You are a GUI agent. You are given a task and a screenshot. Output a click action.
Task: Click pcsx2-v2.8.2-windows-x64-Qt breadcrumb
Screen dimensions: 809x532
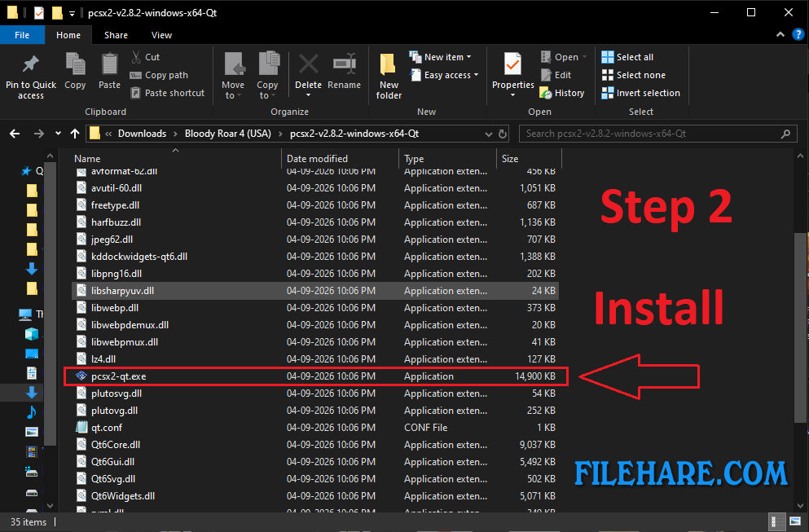pos(354,134)
